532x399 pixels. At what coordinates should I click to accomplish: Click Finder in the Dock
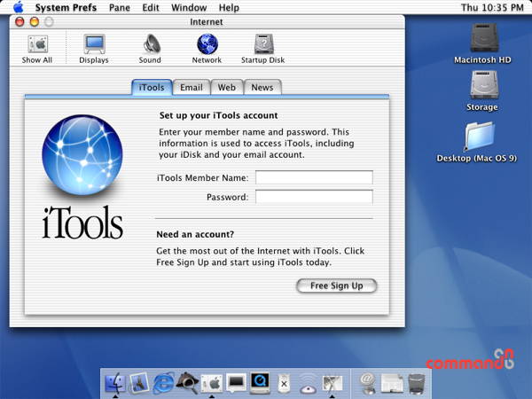coord(115,383)
